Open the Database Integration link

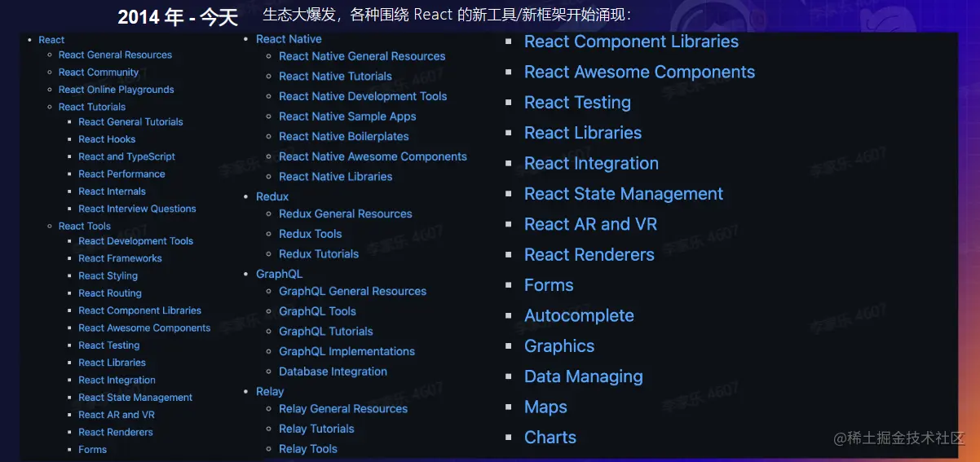click(333, 372)
